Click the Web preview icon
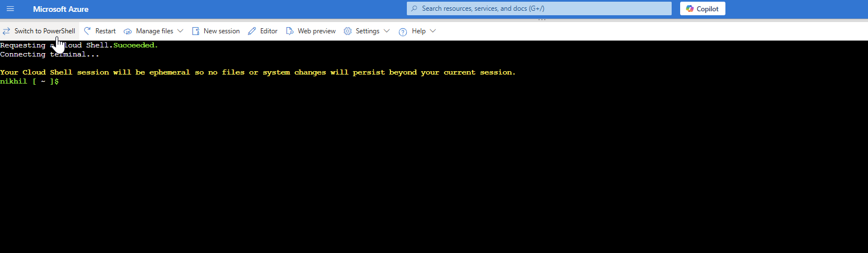The height and width of the screenshot is (253, 868). [290, 31]
